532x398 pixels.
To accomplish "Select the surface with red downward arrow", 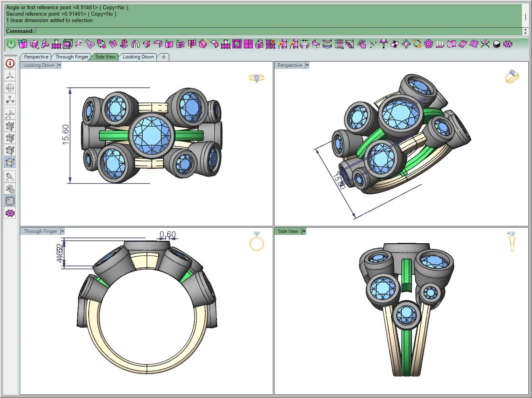I will pyautogui.click(x=191, y=44).
